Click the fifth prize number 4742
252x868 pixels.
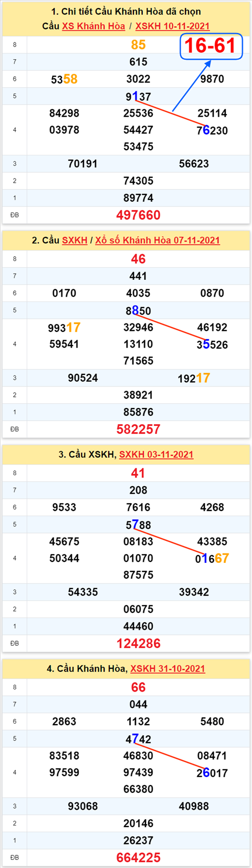click(139, 739)
